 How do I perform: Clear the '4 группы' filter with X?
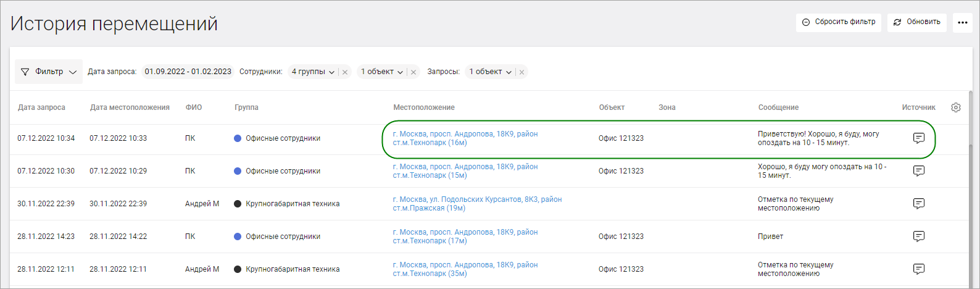345,72
